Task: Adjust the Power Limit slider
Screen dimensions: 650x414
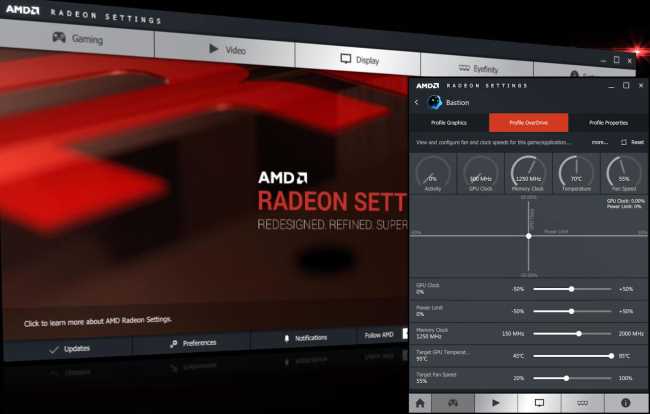Action: (x=572, y=311)
